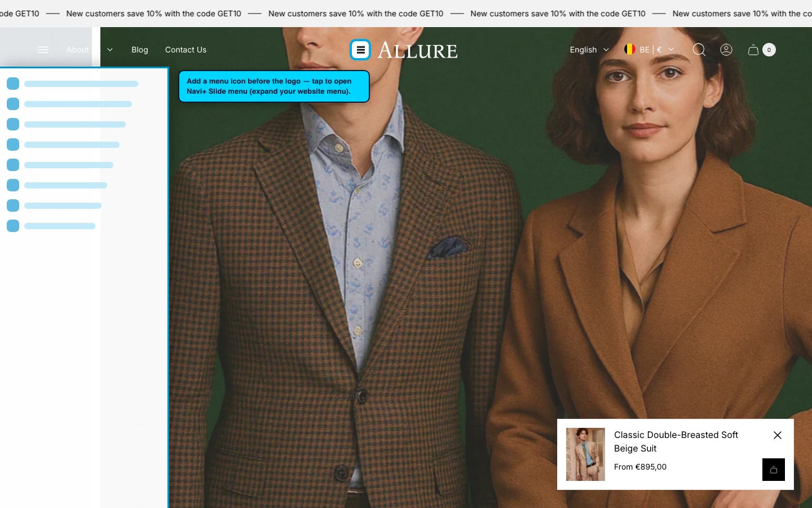The width and height of the screenshot is (812, 508).
Task: Go to the Blog menu item
Action: pyautogui.click(x=140, y=50)
